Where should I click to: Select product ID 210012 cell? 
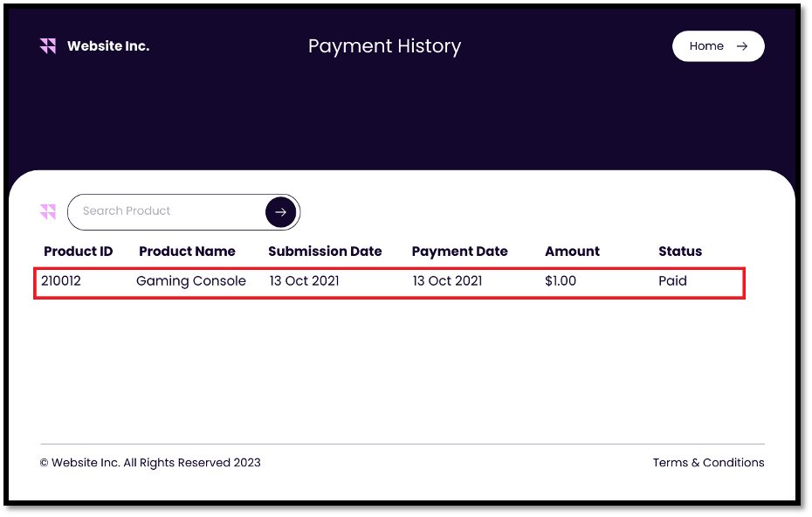(61, 281)
